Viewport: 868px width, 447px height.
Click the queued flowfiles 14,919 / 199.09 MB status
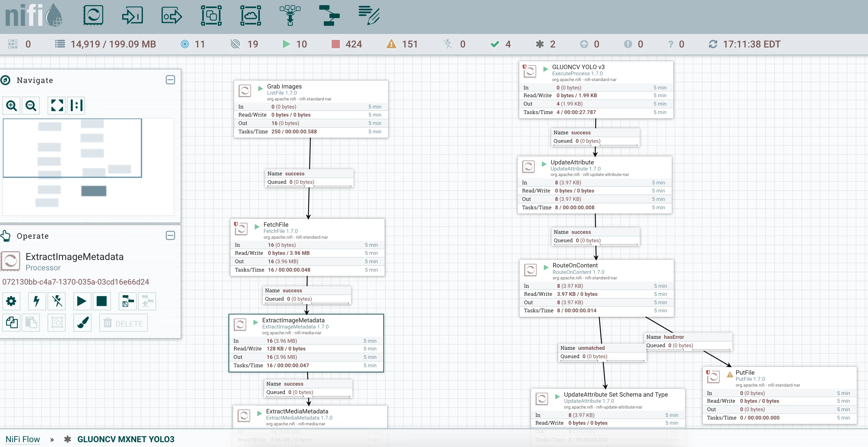pos(105,44)
